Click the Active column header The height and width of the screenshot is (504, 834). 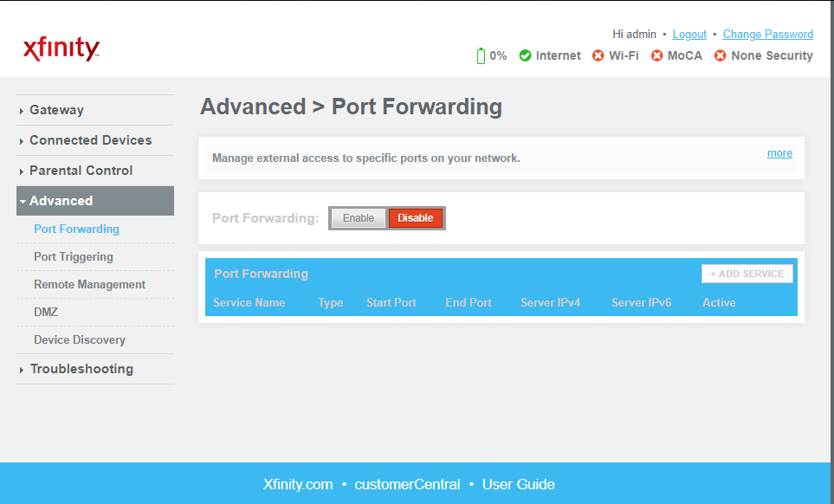(719, 302)
